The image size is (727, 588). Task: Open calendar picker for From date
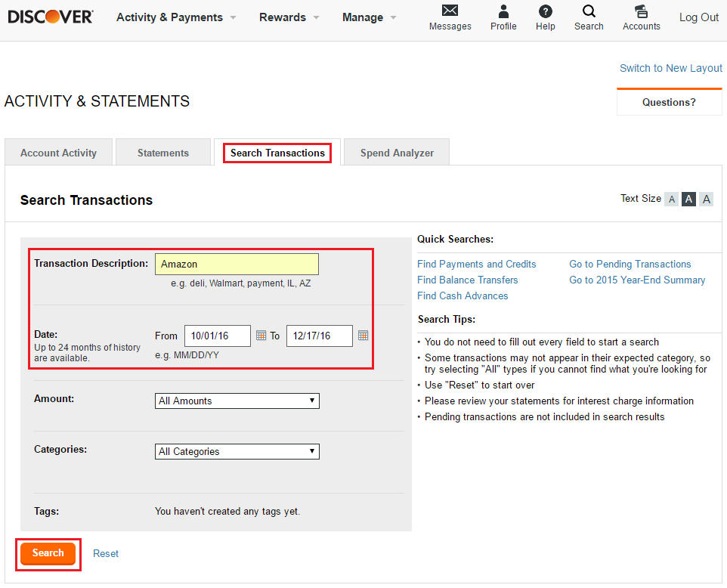coord(261,336)
